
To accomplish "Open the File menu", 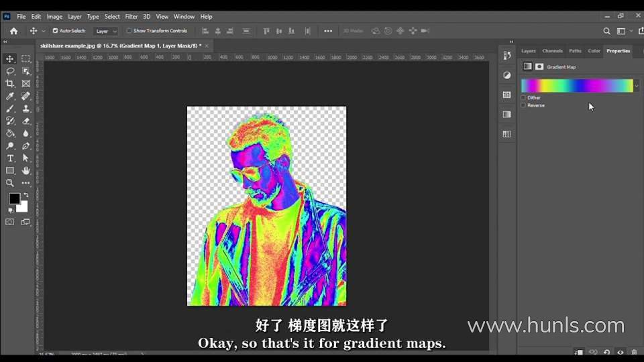I will [x=21, y=16].
